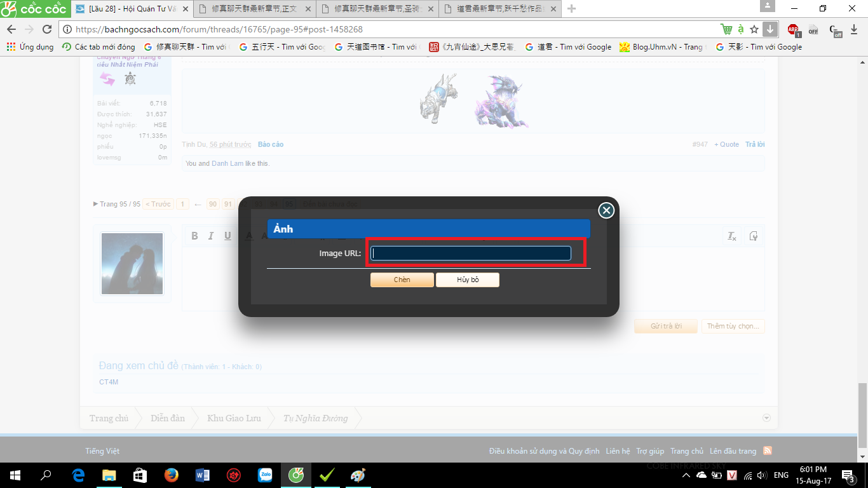Open Firefox from the taskbar
The width and height of the screenshot is (868, 488).
coord(172,475)
